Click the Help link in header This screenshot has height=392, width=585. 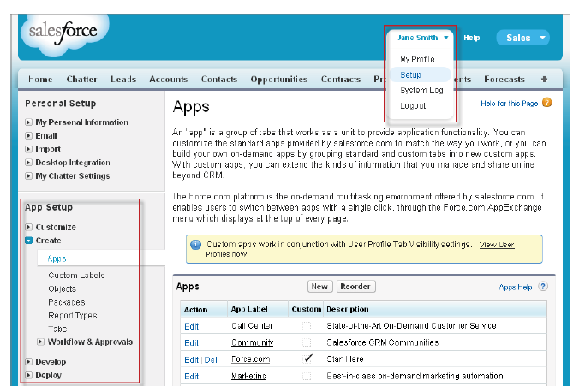click(472, 38)
